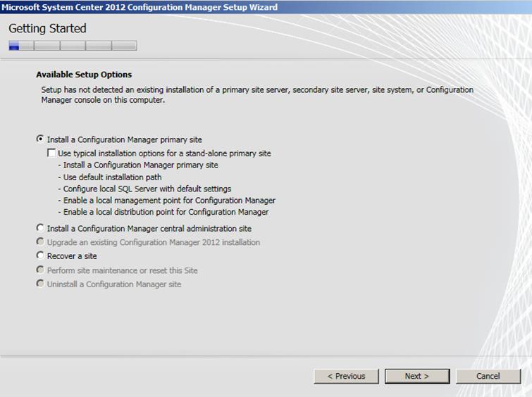Go back with the Previous button
This screenshot has width=532, height=397.
346,376
